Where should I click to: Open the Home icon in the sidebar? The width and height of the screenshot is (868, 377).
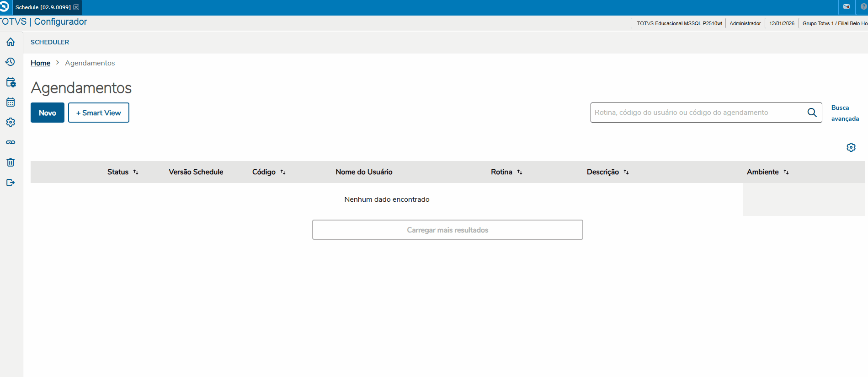(11, 42)
